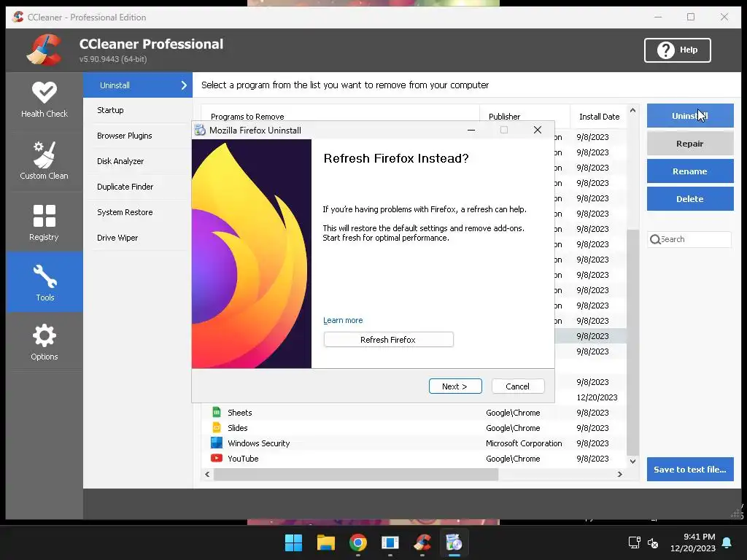Click Save to text file button
The image size is (747, 560).
[x=690, y=469]
